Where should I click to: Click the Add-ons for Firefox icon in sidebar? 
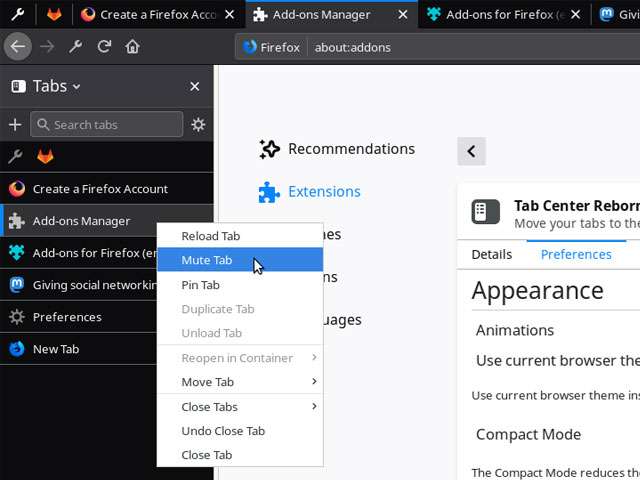(x=17, y=253)
